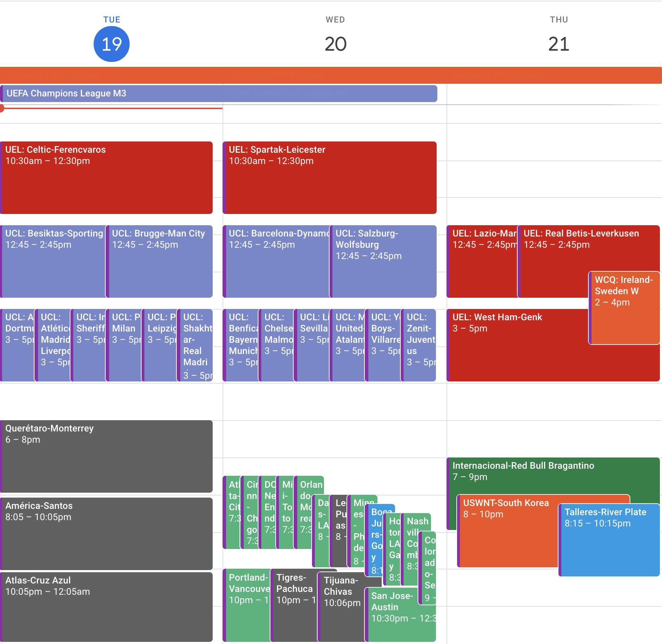The width and height of the screenshot is (662, 644).
Task: Open Tigres-Pachuca 10pm event
Action: 294,605
